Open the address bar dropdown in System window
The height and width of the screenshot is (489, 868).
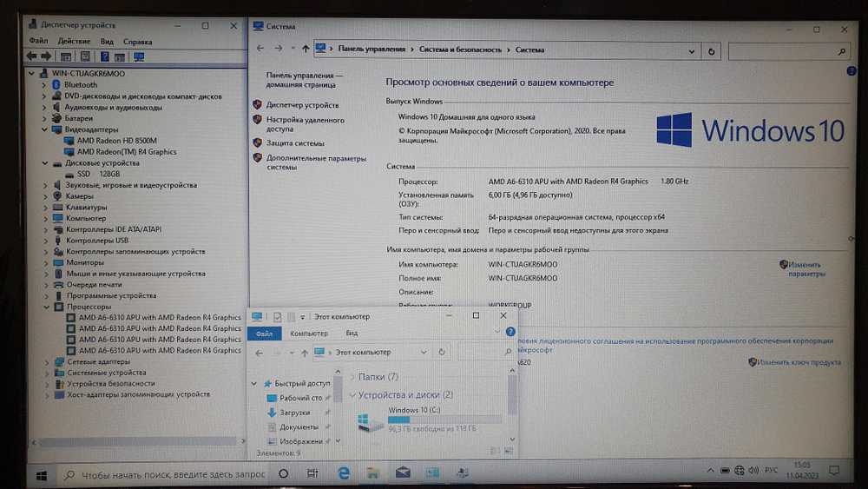coord(692,51)
